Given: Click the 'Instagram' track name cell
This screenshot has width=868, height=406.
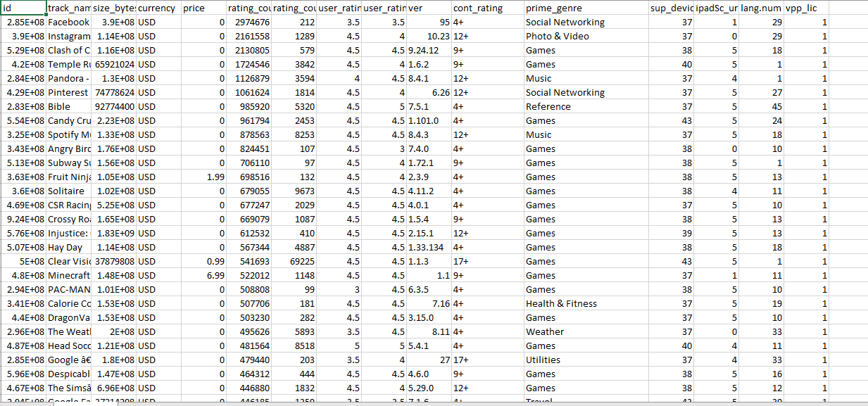Looking at the screenshot, I should [x=69, y=37].
